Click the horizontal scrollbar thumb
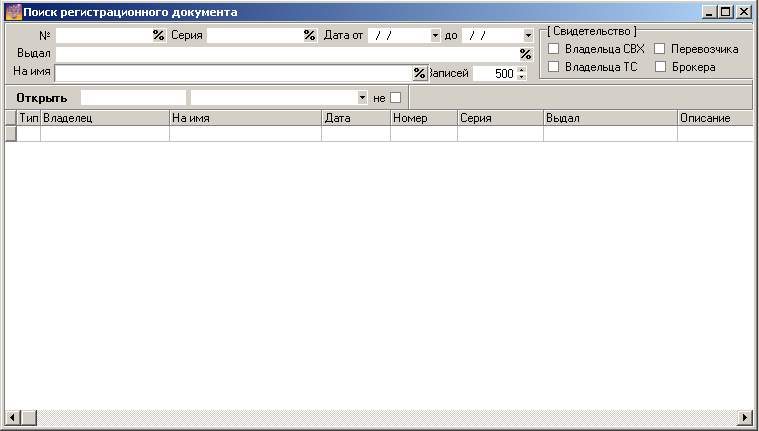The height and width of the screenshot is (431, 759). point(29,417)
